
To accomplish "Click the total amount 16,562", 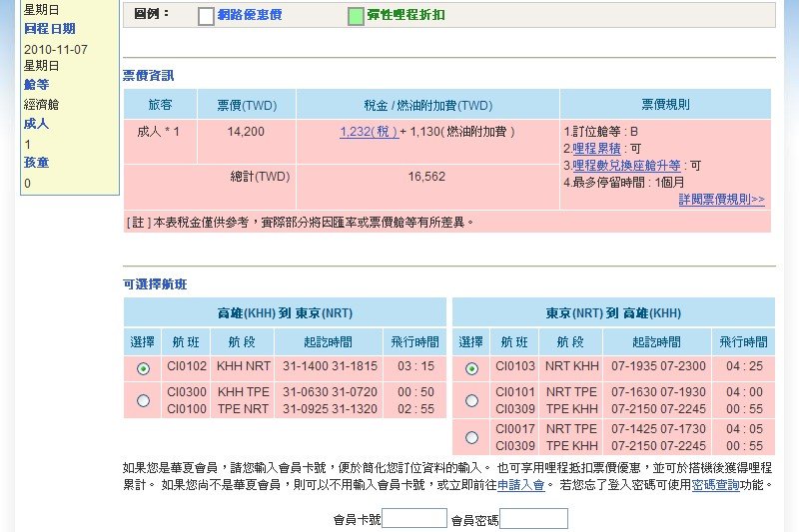I will tap(426, 177).
